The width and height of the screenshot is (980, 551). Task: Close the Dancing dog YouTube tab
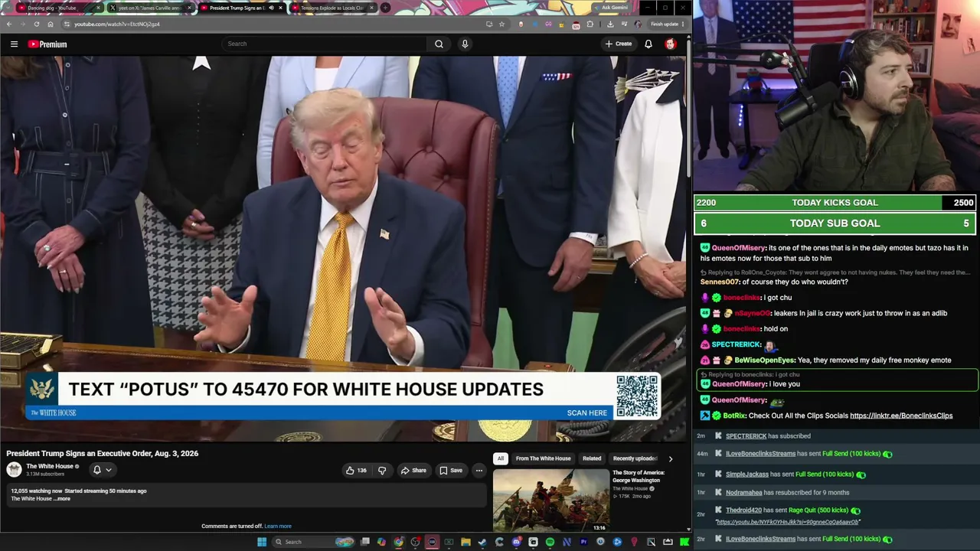[x=99, y=8]
